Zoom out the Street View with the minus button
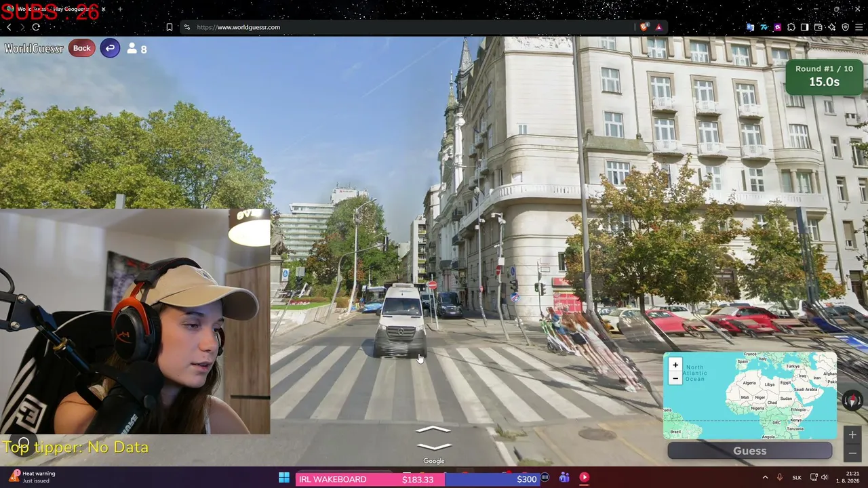 point(852,453)
